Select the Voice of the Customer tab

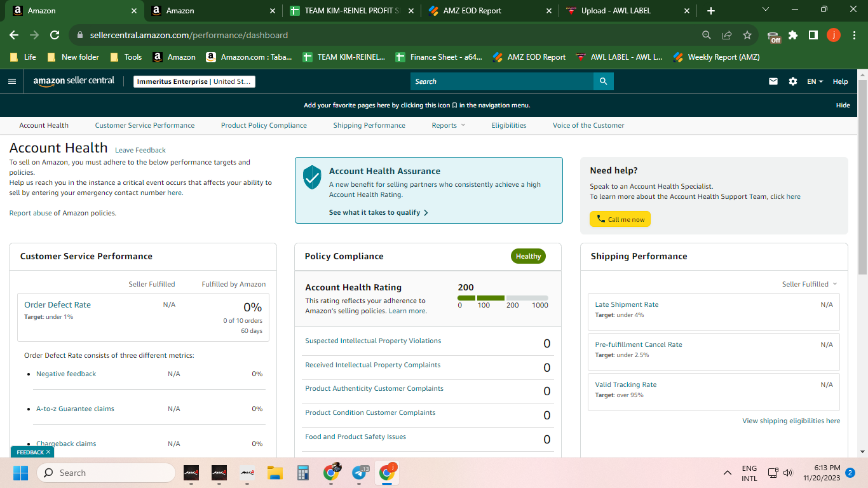point(588,125)
